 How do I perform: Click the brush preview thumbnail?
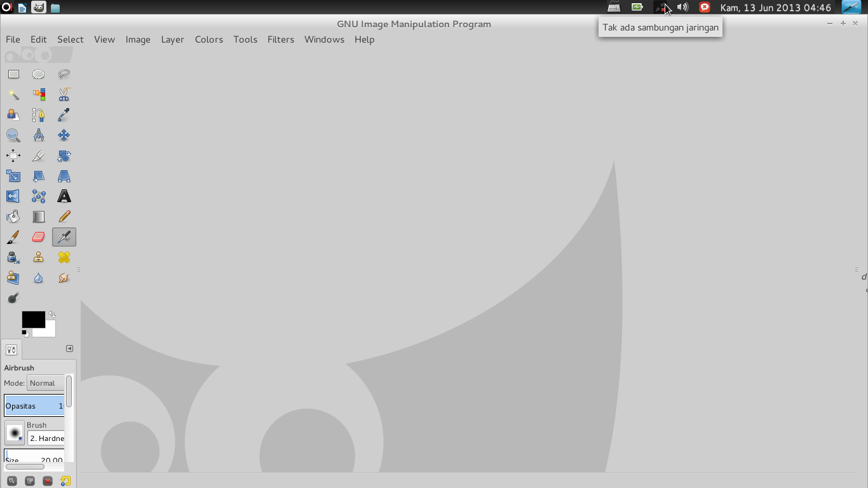[x=14, y=433]
